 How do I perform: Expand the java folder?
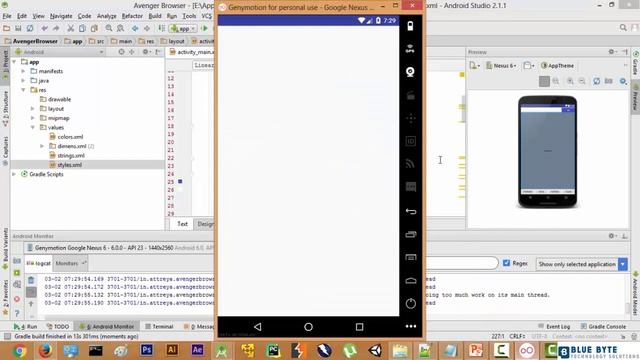23,80
